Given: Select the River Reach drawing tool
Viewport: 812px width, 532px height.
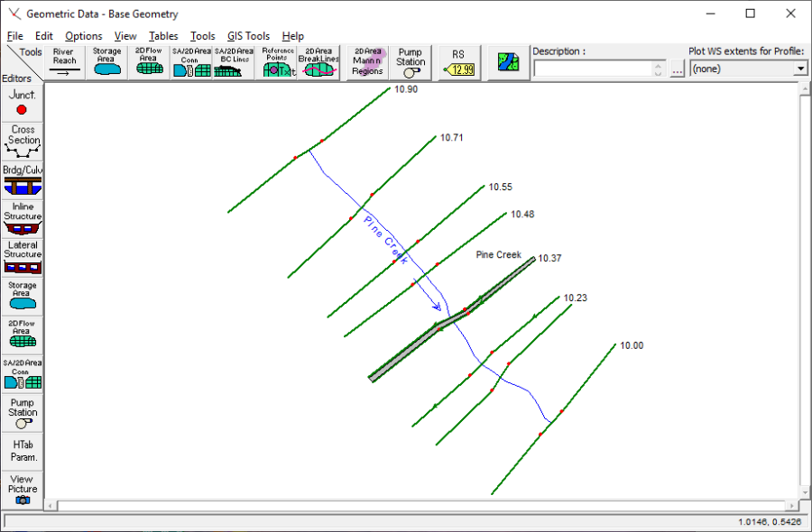Looking at the screenshot, I should click(x=64, y=62).
